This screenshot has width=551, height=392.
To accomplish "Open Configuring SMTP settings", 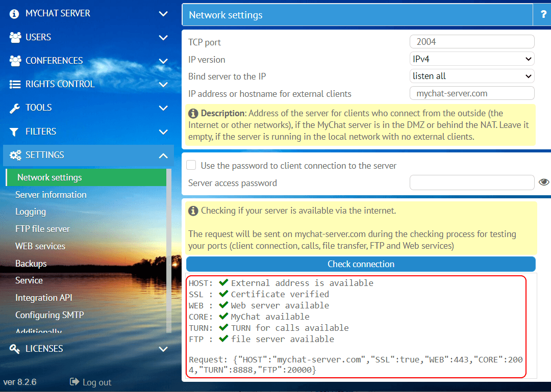I will point(49,315).
